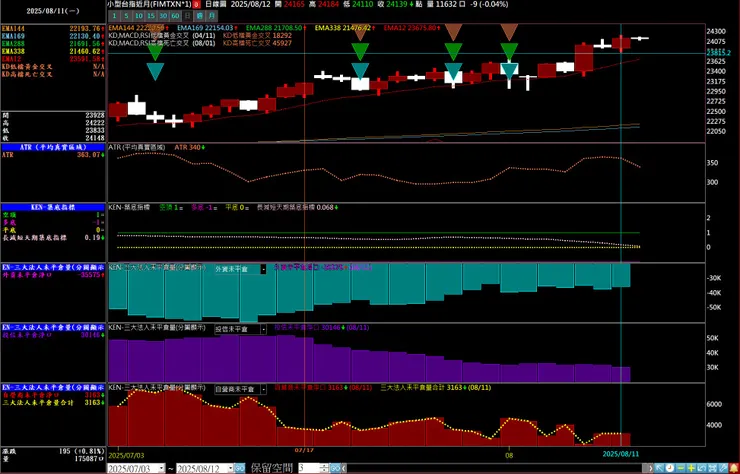
Task: Click the scrollbar right arrow at bottom
Action: point(651,468)
